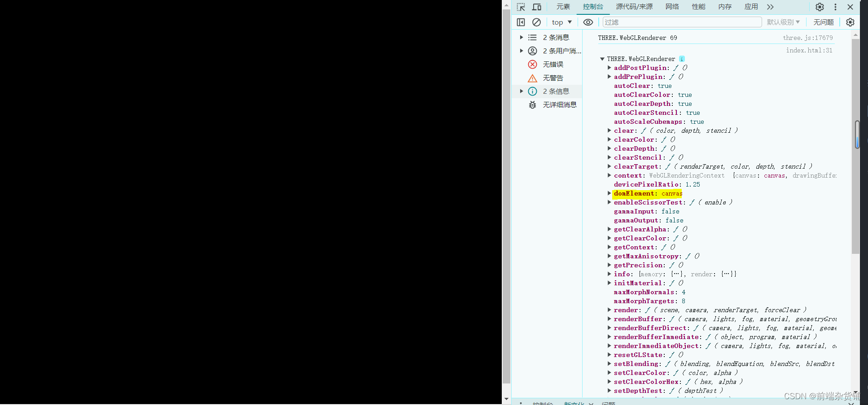Image resolution: width=868 pixels, height=405 pixels.
Task: Collapse the THREE.WebGLRenderer object tree
Action: [602, 59]
